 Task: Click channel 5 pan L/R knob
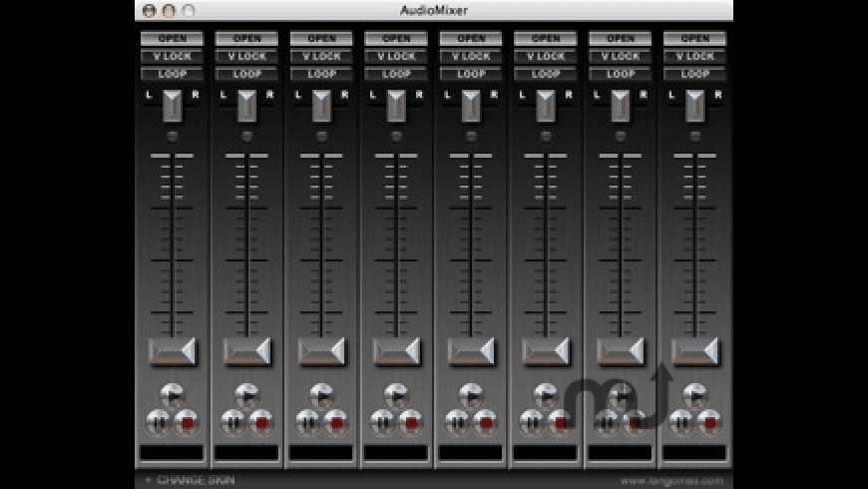click(471, 105)
